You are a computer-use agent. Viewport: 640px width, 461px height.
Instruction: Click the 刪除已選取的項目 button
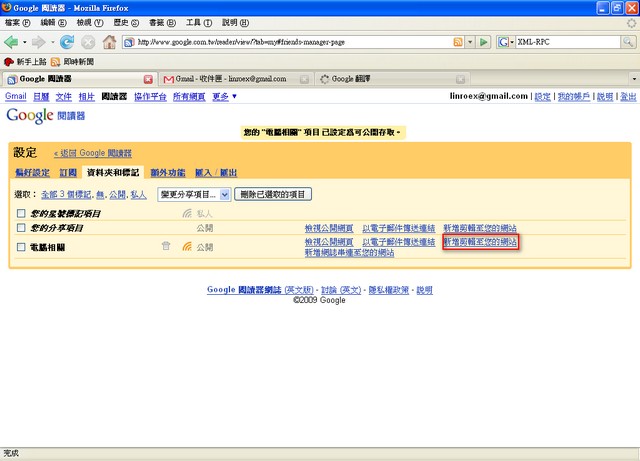[273, 194]
